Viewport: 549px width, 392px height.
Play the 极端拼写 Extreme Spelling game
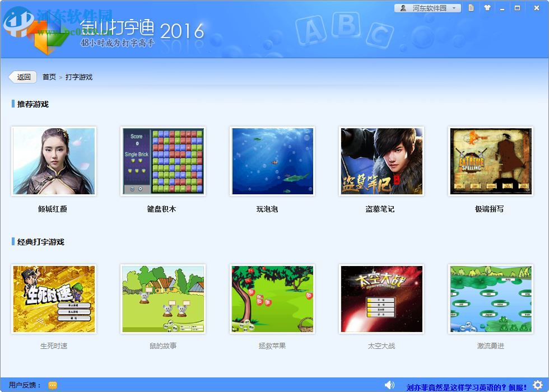[x=490, y=161]
